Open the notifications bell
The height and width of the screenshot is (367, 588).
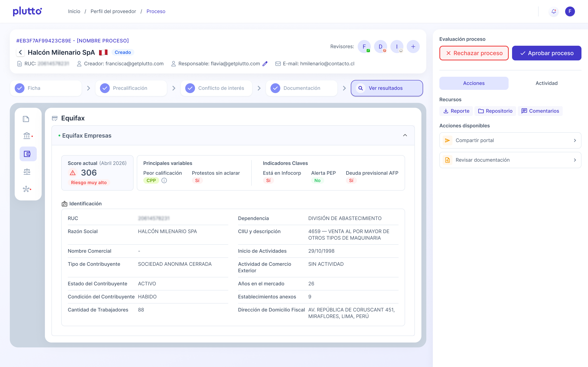point(553,11)
